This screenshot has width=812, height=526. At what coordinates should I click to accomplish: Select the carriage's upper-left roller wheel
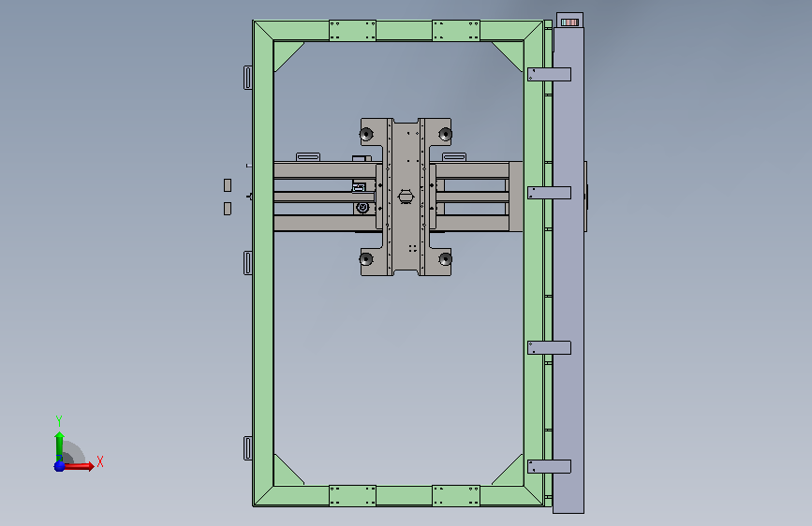tap(366, 135)
